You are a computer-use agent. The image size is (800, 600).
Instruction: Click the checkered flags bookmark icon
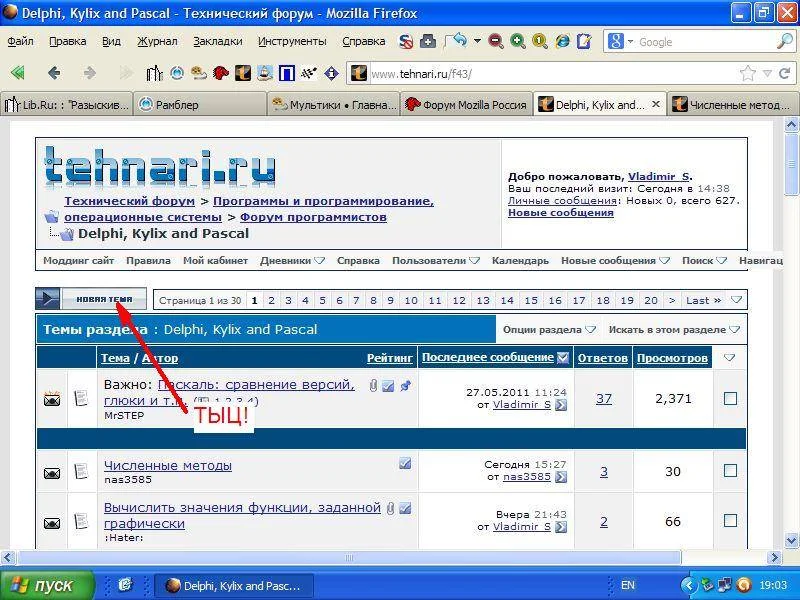click(309, 74)
